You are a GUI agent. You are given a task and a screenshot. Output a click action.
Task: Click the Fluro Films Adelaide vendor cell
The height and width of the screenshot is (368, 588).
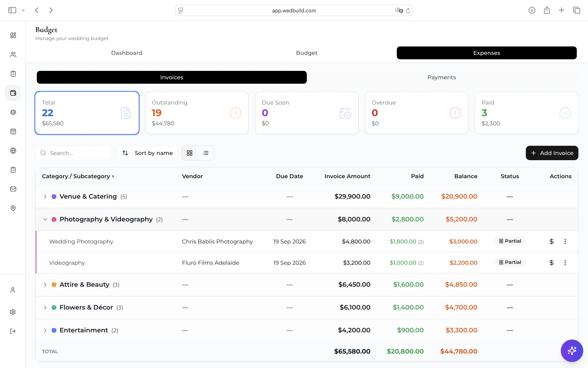pos(211,263)
